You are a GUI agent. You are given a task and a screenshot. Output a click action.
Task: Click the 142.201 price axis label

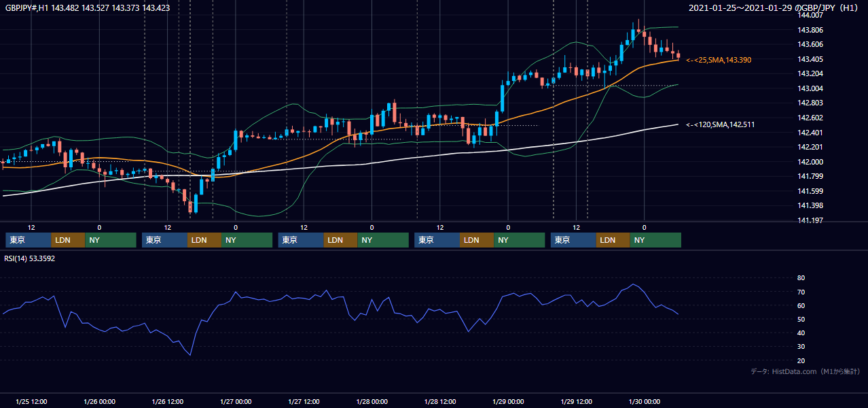(810, 147)
